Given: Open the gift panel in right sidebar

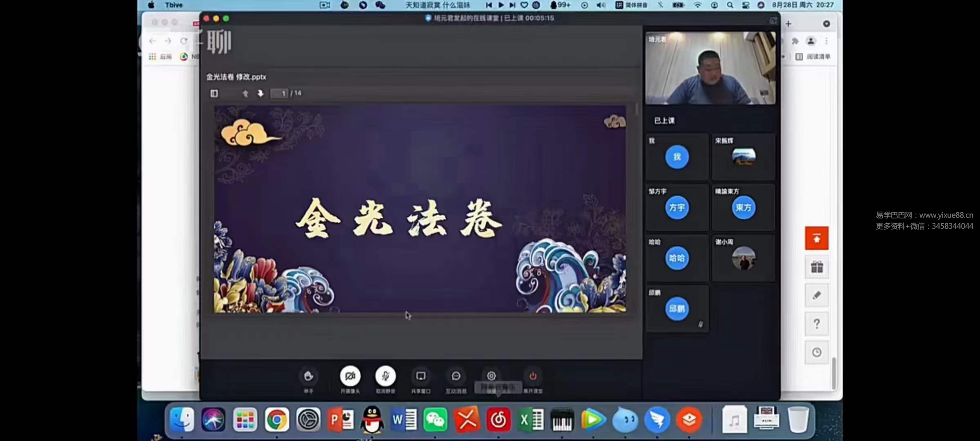Looking at the screenshot, I should pos(816,267).
